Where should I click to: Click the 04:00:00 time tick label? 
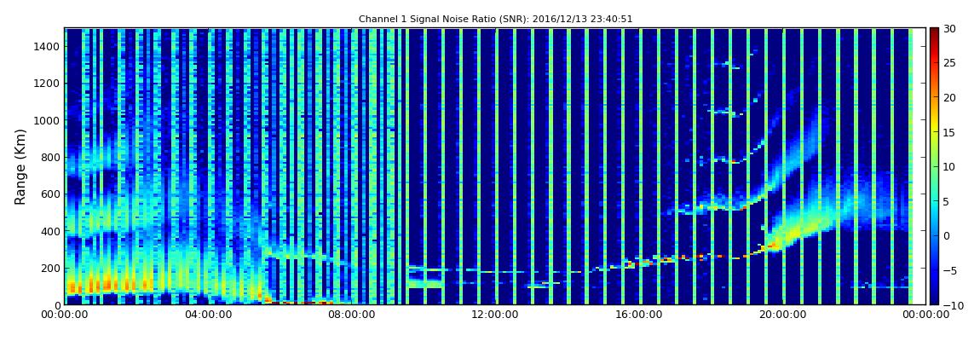coord(207,315)
